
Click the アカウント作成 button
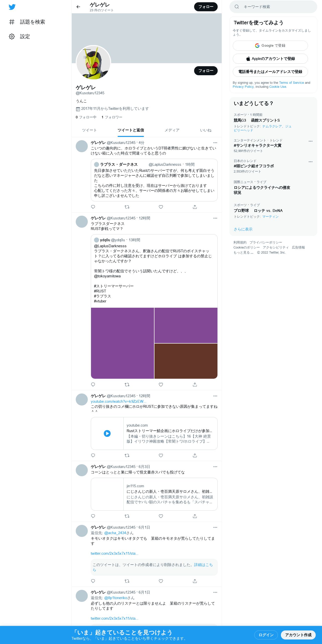[298, 635]
